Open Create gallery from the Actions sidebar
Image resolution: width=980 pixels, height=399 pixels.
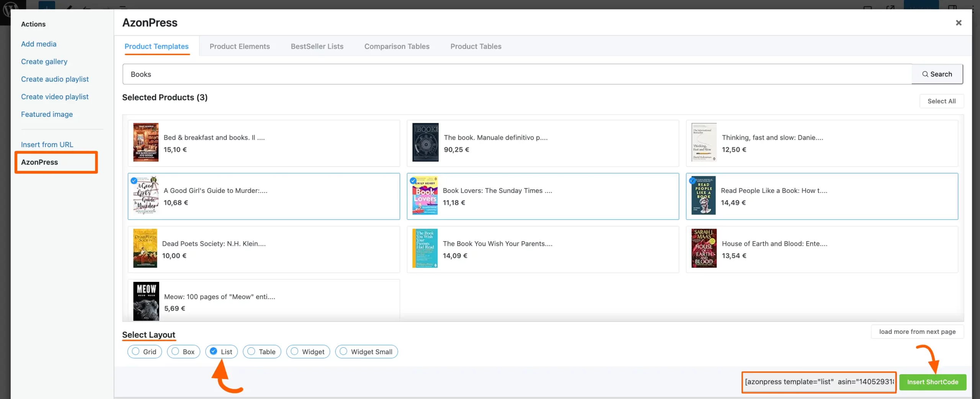tap(44, 61)
